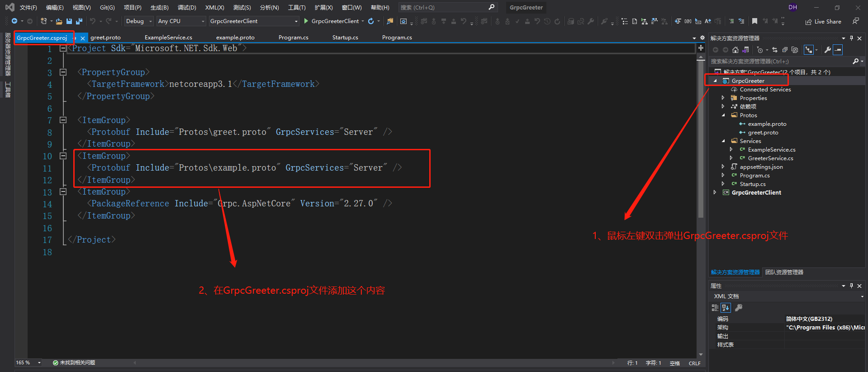Click the main search box in title bar

[x=443, y=8]
